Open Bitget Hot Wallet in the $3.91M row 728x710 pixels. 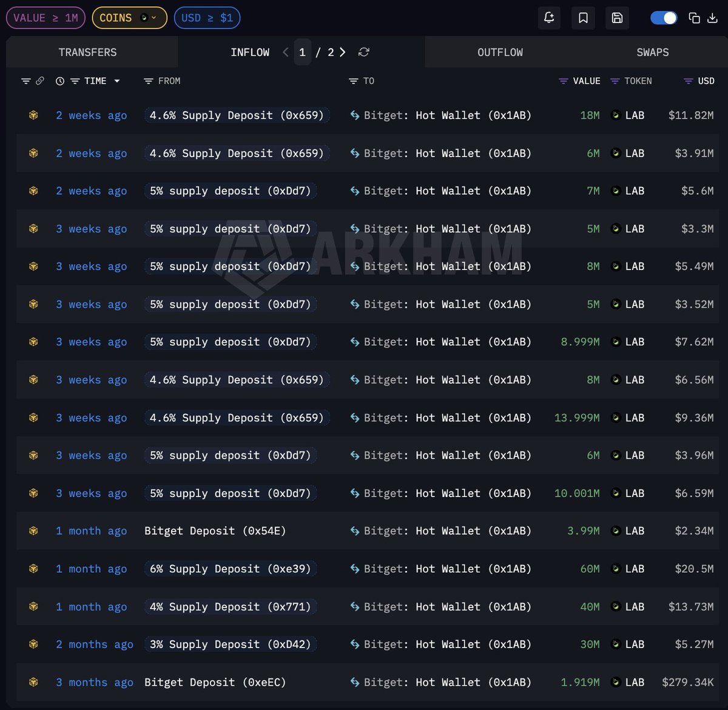click(x=448, y=153)
